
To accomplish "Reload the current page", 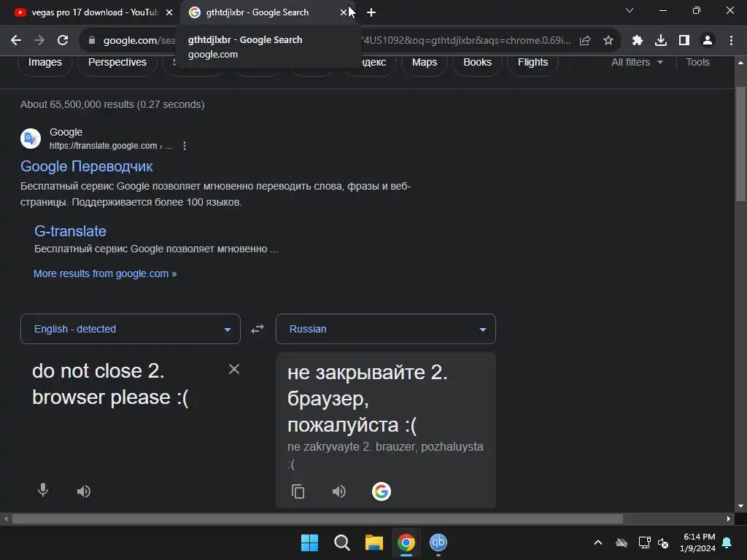I will (x=63, y=41).
